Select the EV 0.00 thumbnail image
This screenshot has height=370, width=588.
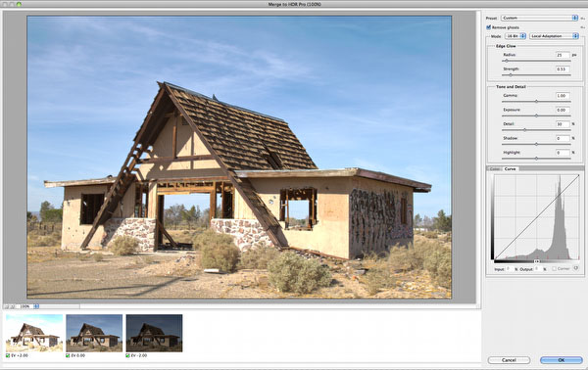[94, 333]
